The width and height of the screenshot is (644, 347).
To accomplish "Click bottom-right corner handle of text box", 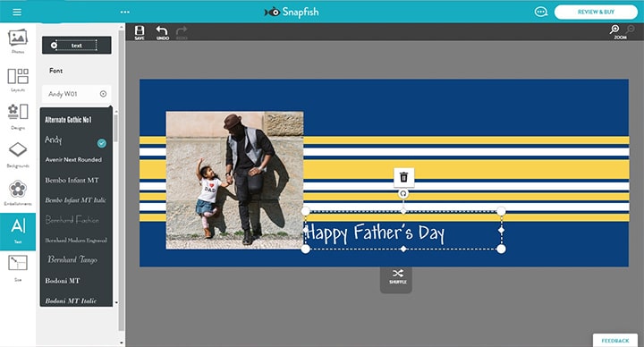I will [501, 249].
